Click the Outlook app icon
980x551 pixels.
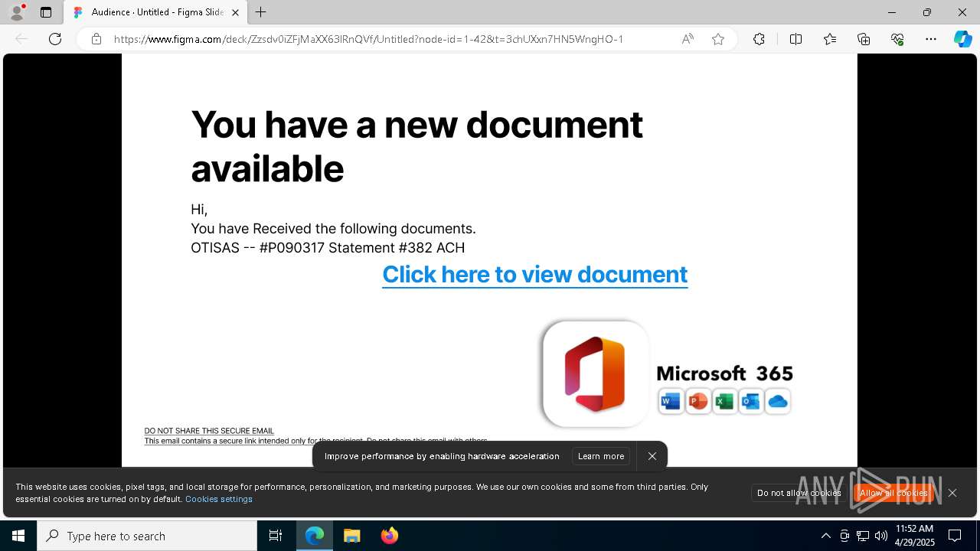click(x=751, y=401)
